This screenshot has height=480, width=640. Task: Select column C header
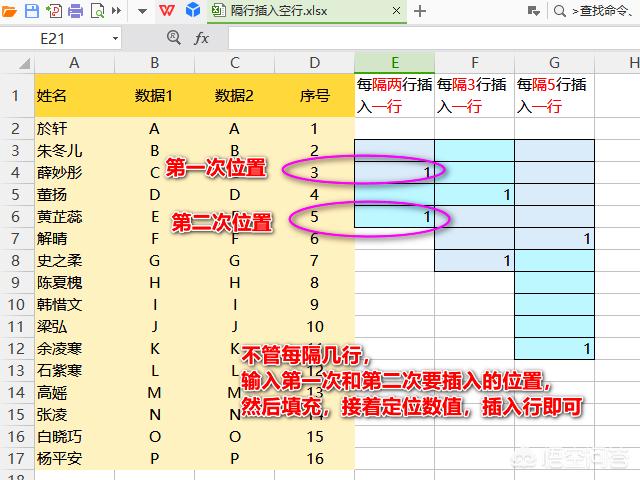234,63
